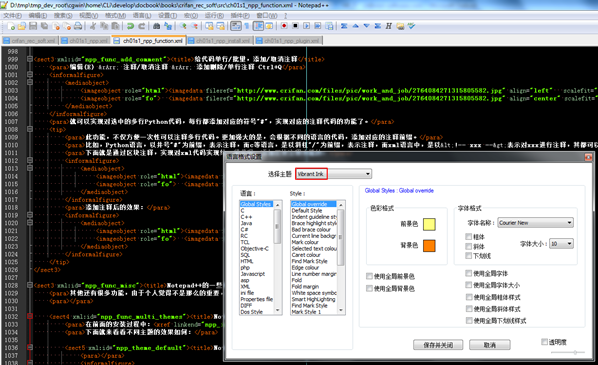Screen dimensions: 598x365
Task: Open the 编辑(E) menu
Action: pos(38,16)
